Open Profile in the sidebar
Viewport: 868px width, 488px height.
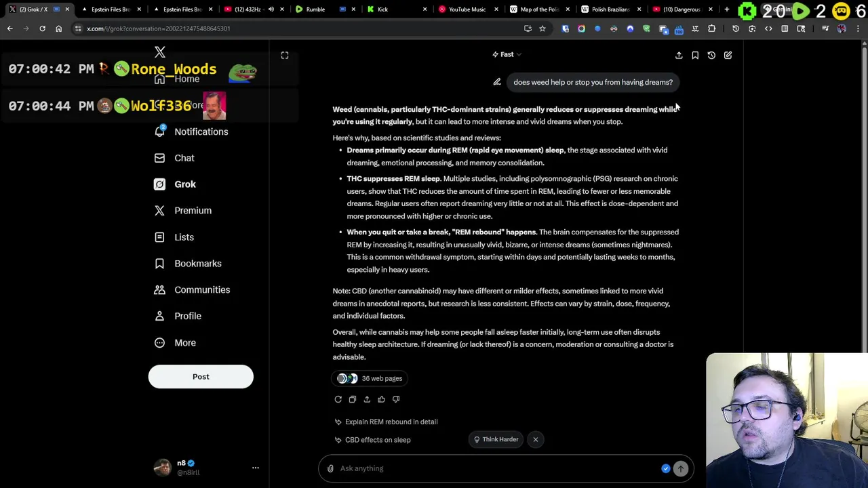pyautogui.click(x=178, y=316)
